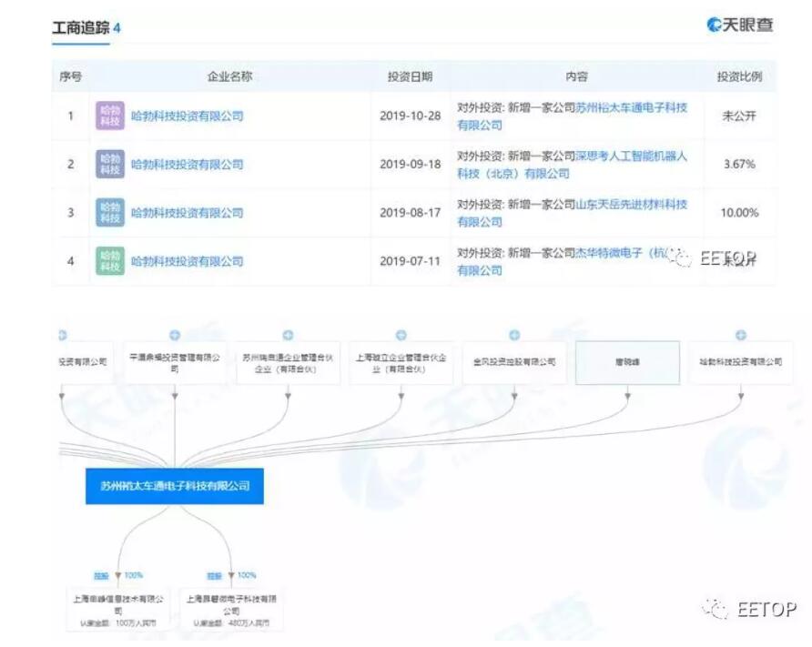
Task: Click the purple 哈勃科技 logo in row 1
Action: point(110,116)
